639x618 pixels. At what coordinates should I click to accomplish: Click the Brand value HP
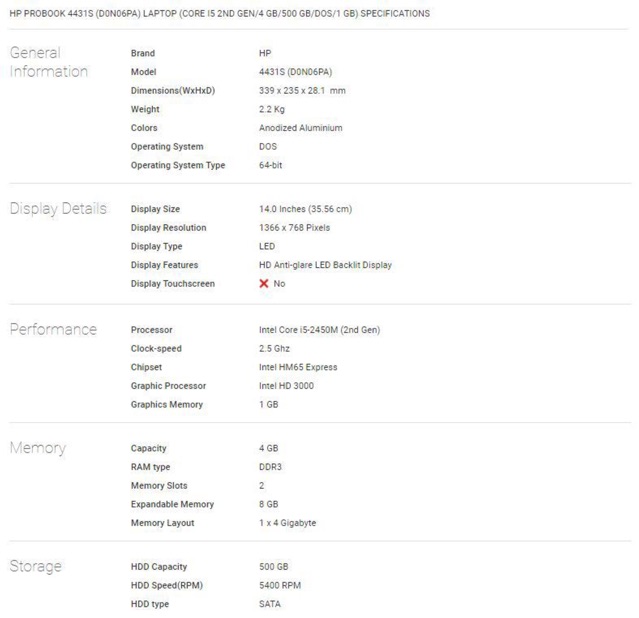(265, 53)
